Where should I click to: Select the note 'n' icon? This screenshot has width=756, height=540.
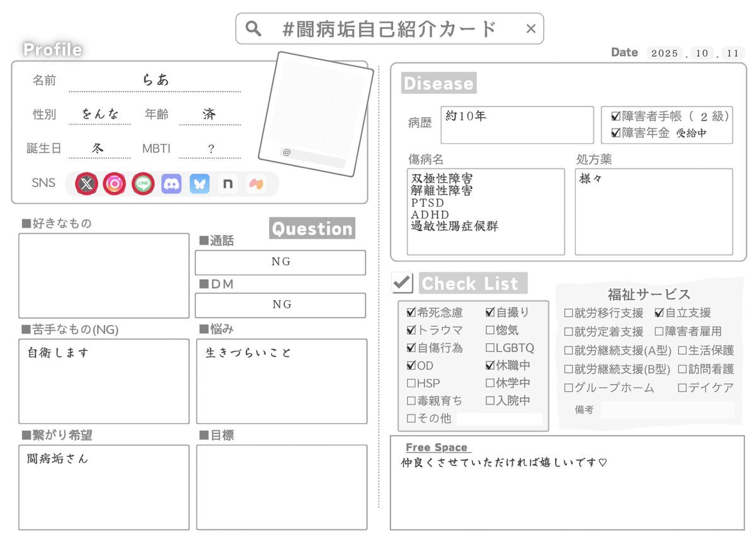click(x=227, y=184)
